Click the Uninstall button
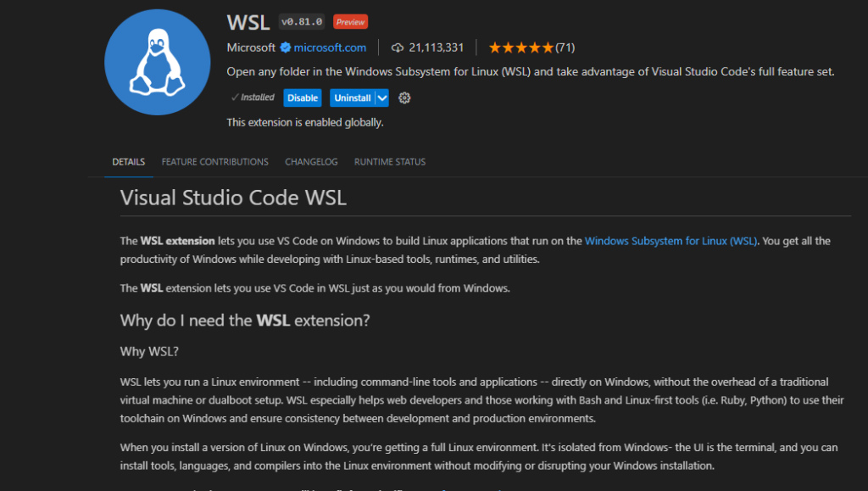The width and height of the screenshot is (868, 491). pos(353,98)
